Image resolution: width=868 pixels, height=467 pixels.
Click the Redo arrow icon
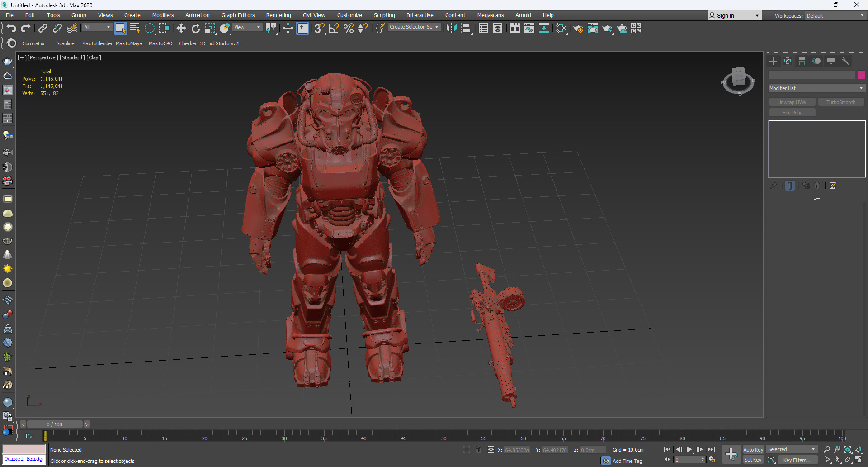point(26,29)
